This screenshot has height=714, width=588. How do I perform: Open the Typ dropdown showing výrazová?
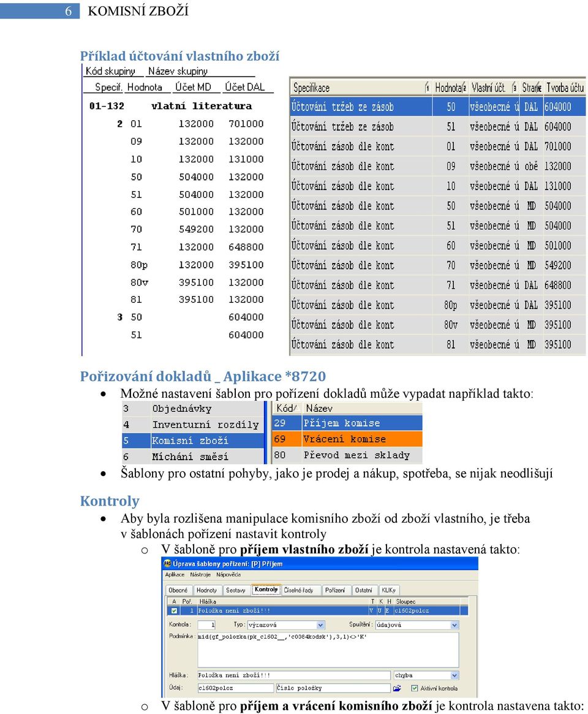click(321, 625)
